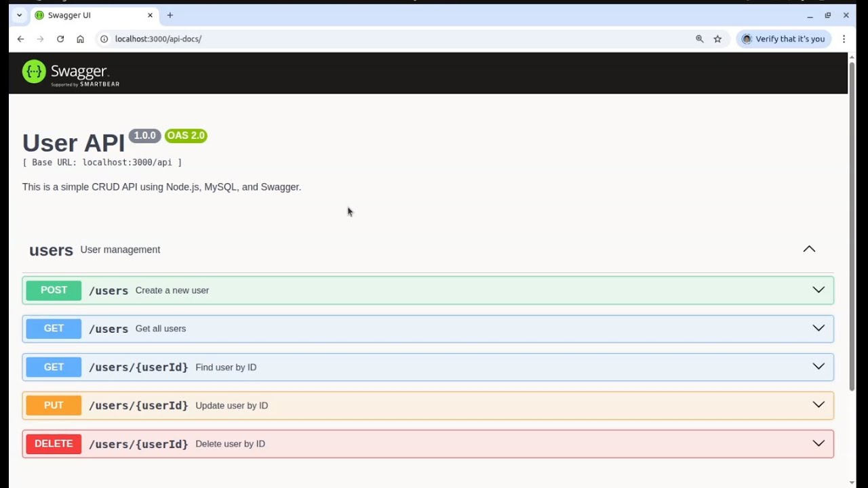Bookmark this page with the star
Viewport: 868px width, 488px height.
click(x=717, y=39)
